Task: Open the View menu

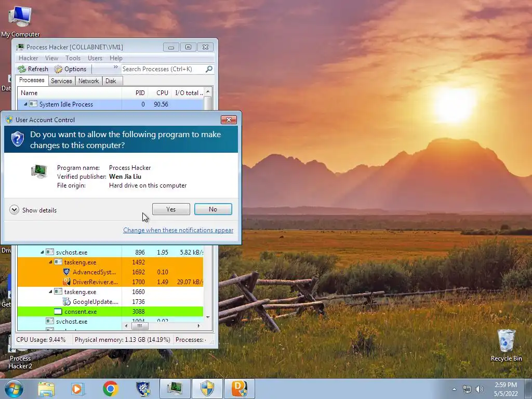Action: tap(51, 58)
